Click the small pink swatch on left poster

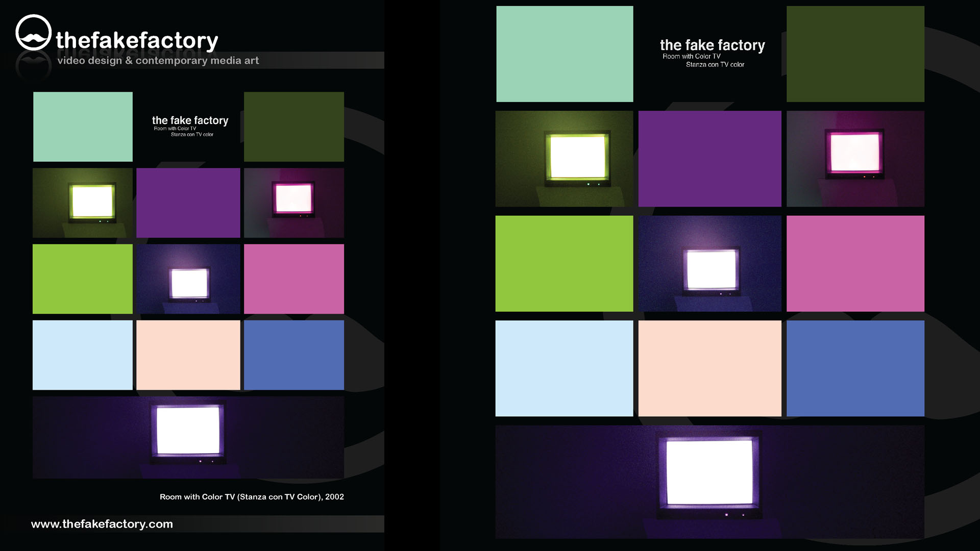(293, 279)
